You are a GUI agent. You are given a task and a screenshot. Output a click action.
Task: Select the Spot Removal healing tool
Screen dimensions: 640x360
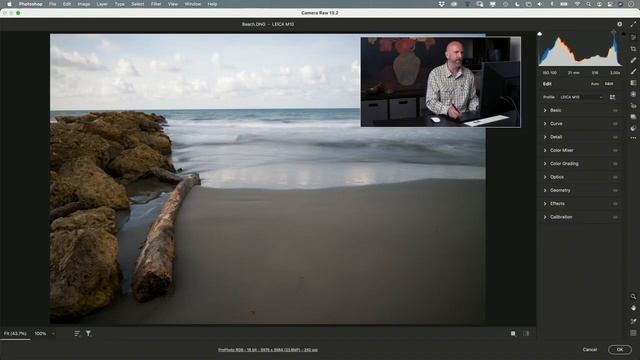click(x=633, y=60)
